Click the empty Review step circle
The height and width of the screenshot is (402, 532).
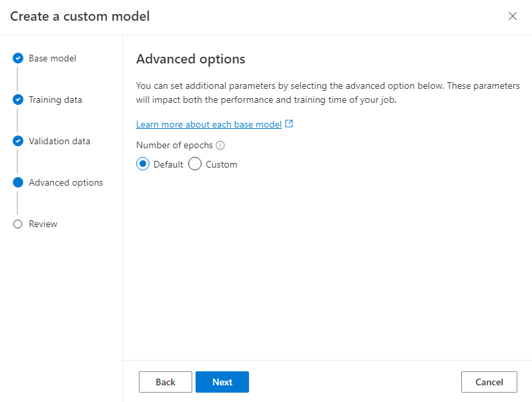point(18,224)
